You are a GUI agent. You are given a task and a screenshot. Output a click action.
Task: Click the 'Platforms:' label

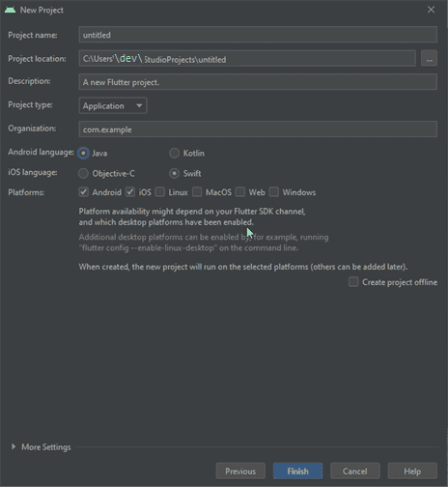coord(26,192)
